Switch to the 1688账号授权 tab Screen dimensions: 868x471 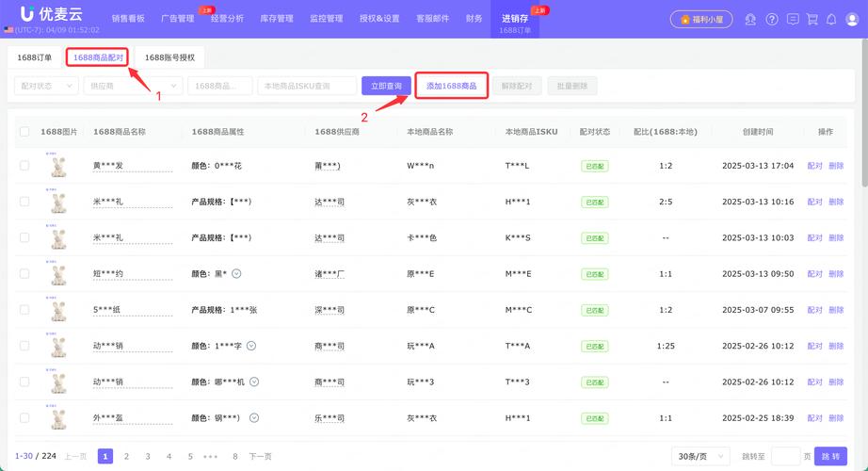coord(169,57)
